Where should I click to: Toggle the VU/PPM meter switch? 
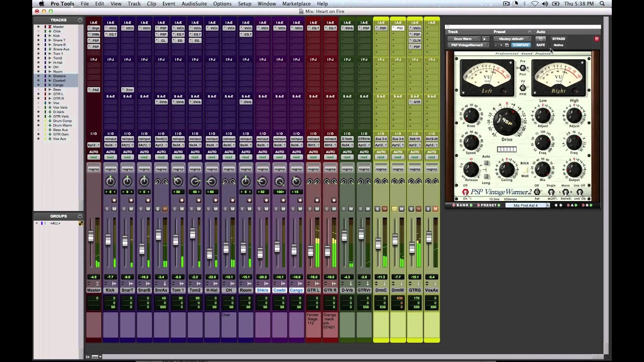tap(523, 88)
